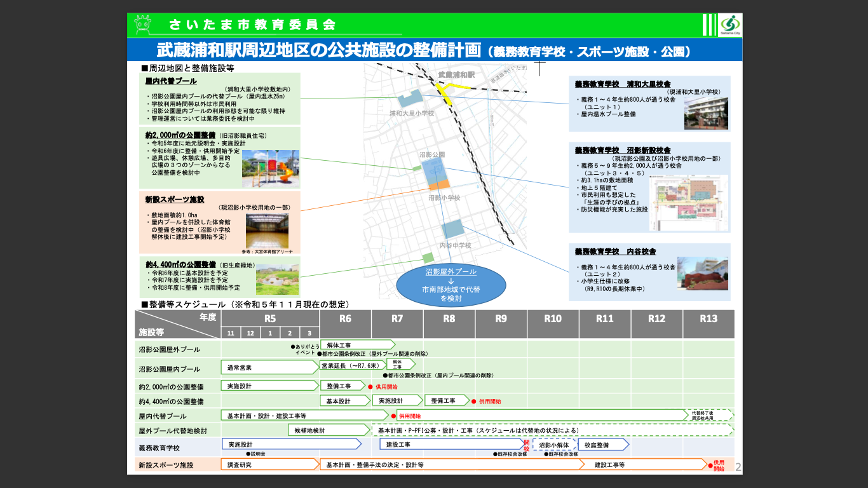Click the 浦和大里校舎 school building photo
The width and height of the screenshot is (868, 488).
pyautogui.click(x=706, y=113)
